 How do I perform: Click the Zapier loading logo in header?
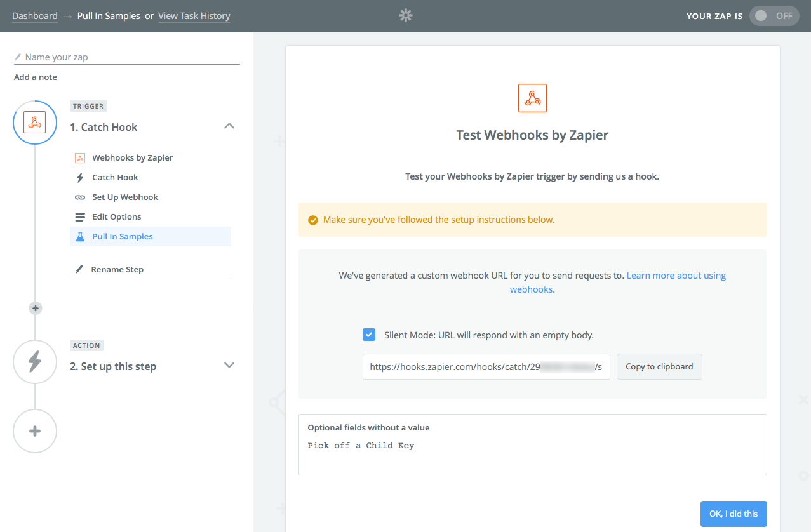406,16
